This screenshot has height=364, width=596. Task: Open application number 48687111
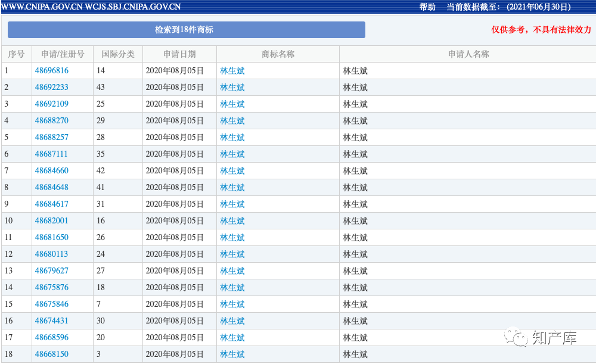[x=51, y=154]
